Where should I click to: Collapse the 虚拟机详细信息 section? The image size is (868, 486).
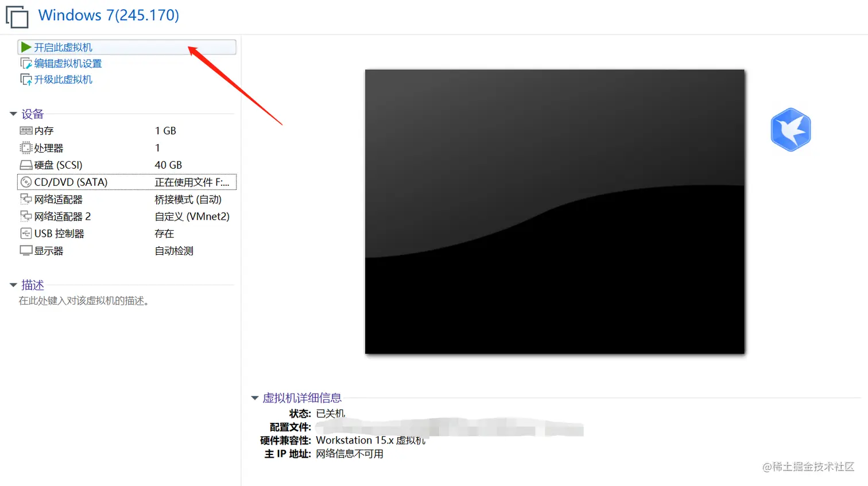tap(254, 398)
